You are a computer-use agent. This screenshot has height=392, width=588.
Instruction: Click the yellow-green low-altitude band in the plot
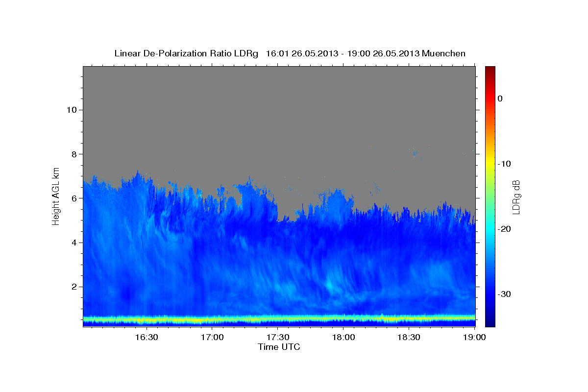click(279, 319)
